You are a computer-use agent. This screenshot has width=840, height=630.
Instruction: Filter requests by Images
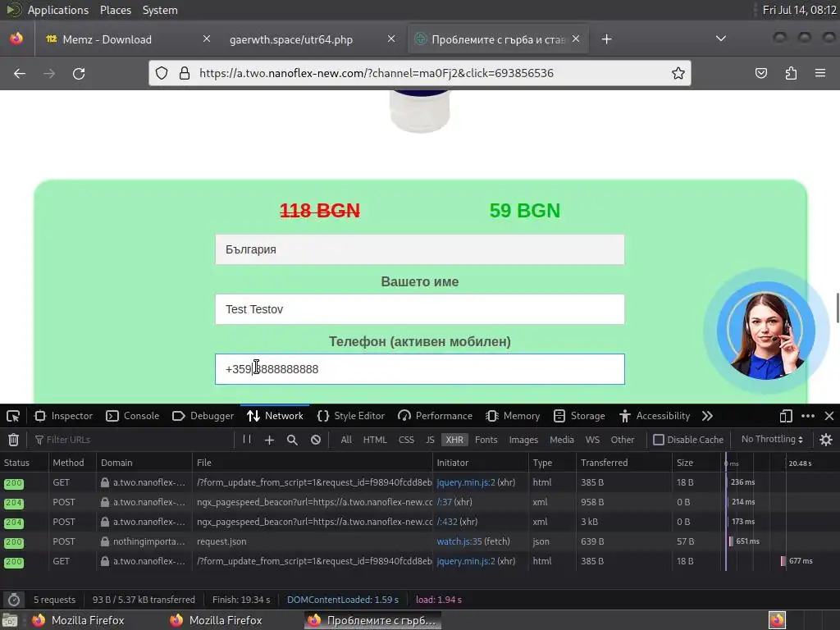coord(523,440)
